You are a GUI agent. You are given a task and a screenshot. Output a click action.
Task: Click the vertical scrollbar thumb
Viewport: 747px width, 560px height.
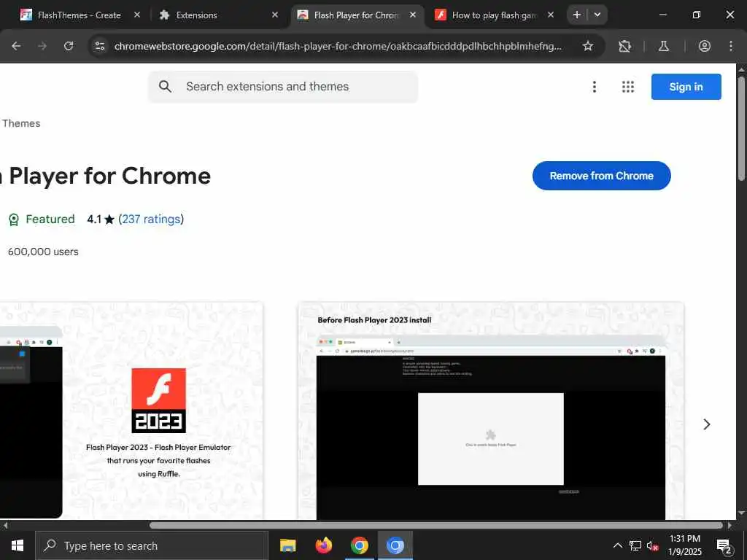pyautogui.click(x=741, y=128)
